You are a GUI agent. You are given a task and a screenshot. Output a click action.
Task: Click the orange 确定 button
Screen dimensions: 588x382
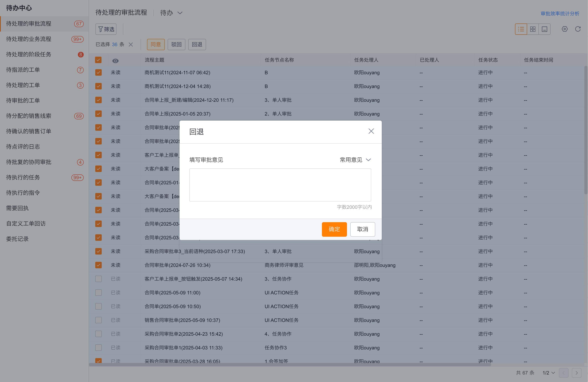[334, 229]
